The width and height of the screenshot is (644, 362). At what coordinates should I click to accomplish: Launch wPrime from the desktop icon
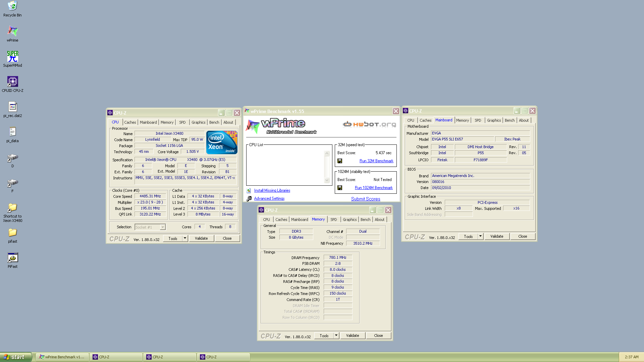point(12,31)
